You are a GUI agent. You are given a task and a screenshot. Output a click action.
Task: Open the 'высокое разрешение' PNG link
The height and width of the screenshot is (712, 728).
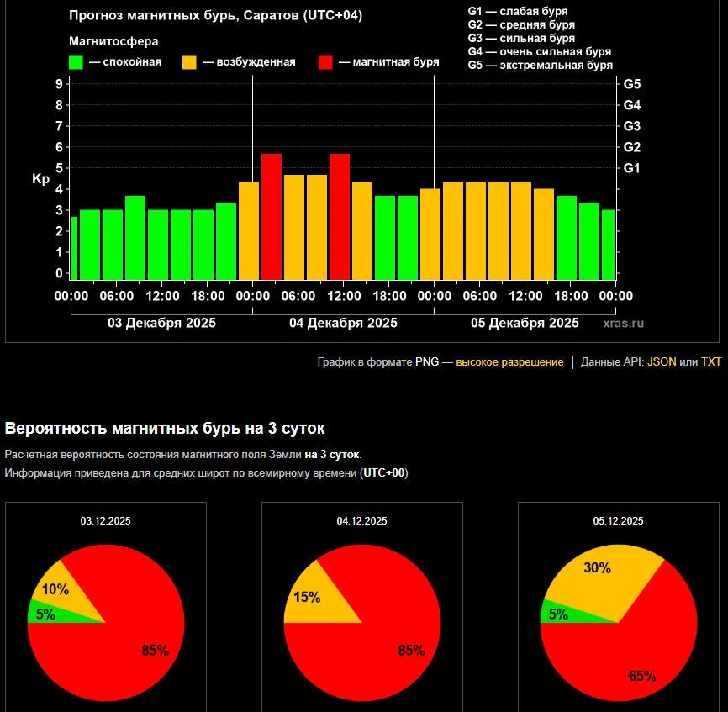tap(509, 362)
